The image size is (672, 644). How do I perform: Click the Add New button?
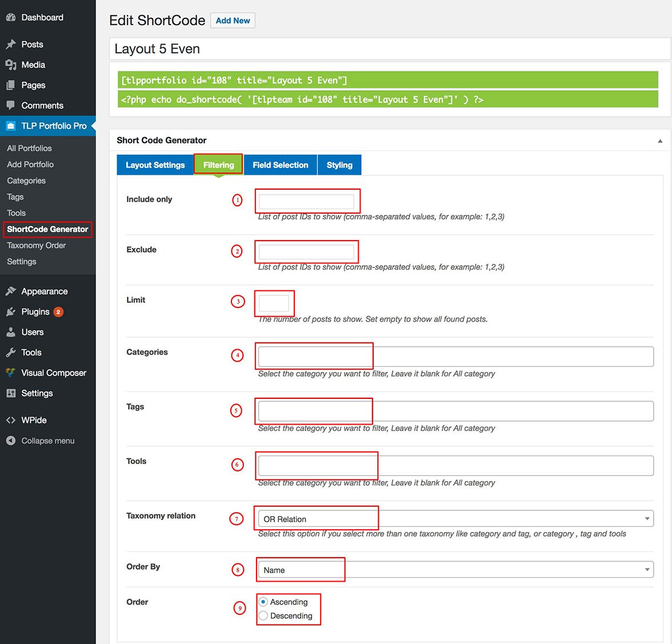click(x=233, y=21)
